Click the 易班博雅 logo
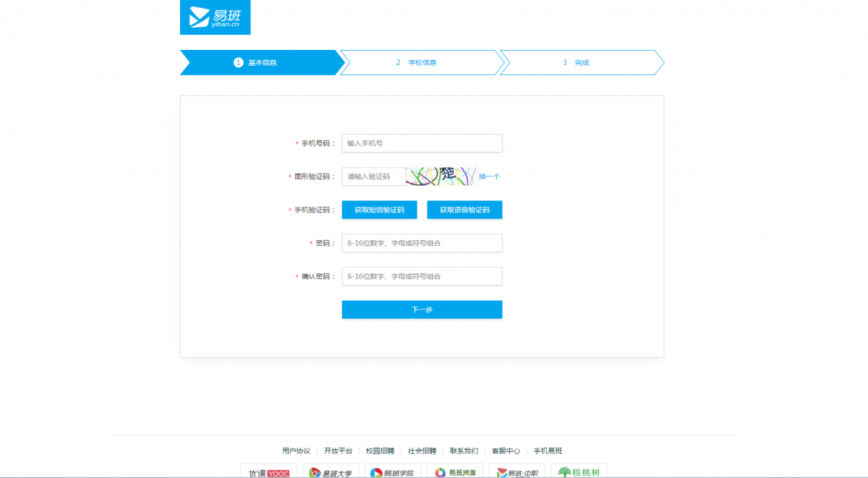 pyautogui.click(x=455, y=472)
